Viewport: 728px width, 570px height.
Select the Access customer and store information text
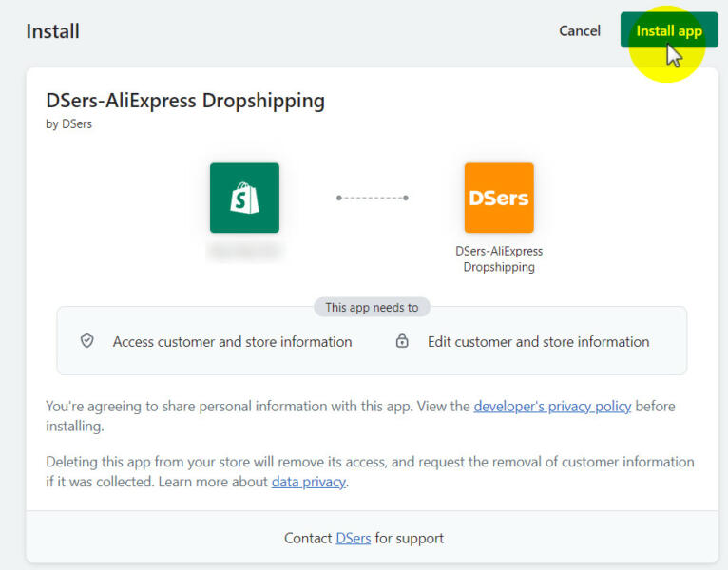click(x=232, y=342)
